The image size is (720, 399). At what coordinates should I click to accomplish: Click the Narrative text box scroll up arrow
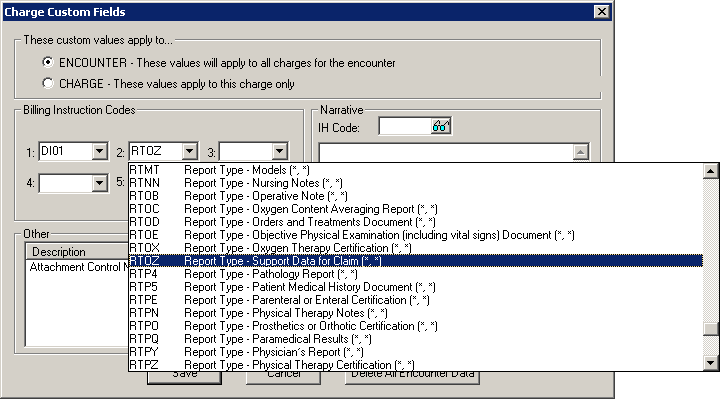(x=580, y=152)
